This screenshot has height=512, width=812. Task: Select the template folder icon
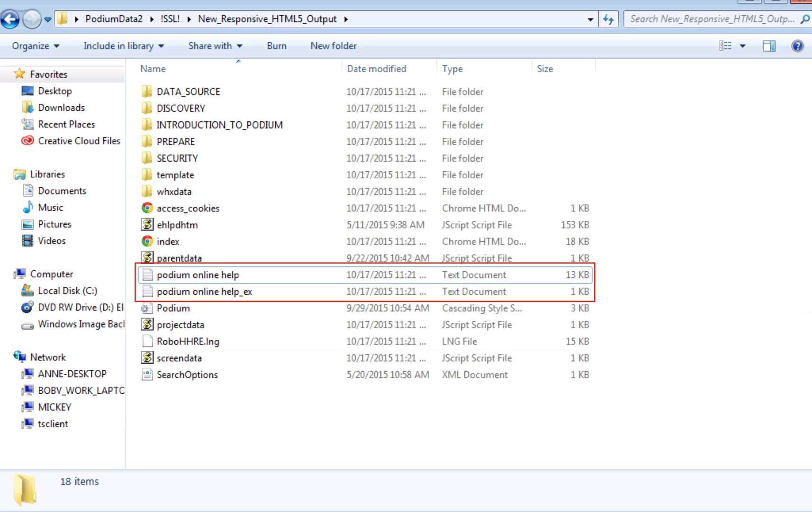point(147,175)
